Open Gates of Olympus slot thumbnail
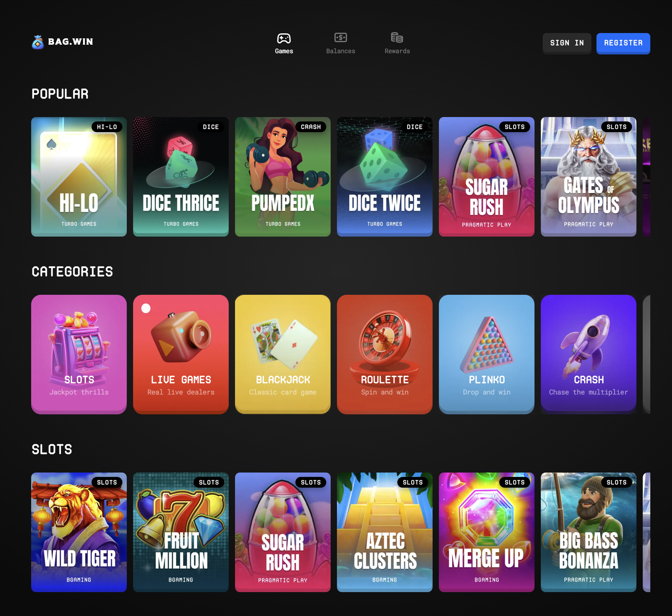Screen dimensions: 672x616 pyautogui.click(x=588, y=177)
